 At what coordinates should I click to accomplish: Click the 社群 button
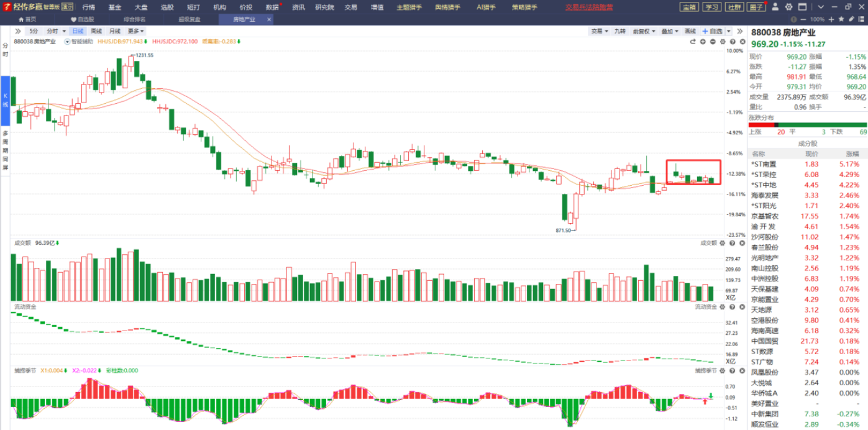[x=734, y=7]
